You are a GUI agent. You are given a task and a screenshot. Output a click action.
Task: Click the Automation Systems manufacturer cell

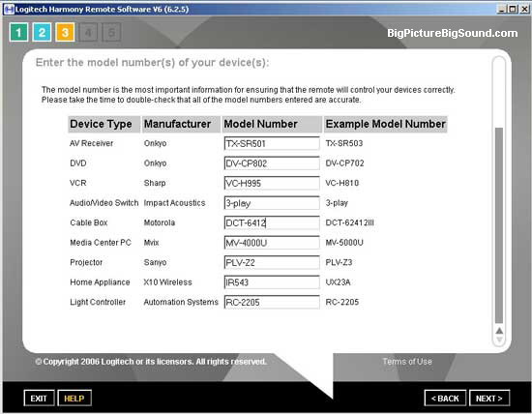[181, 302]
